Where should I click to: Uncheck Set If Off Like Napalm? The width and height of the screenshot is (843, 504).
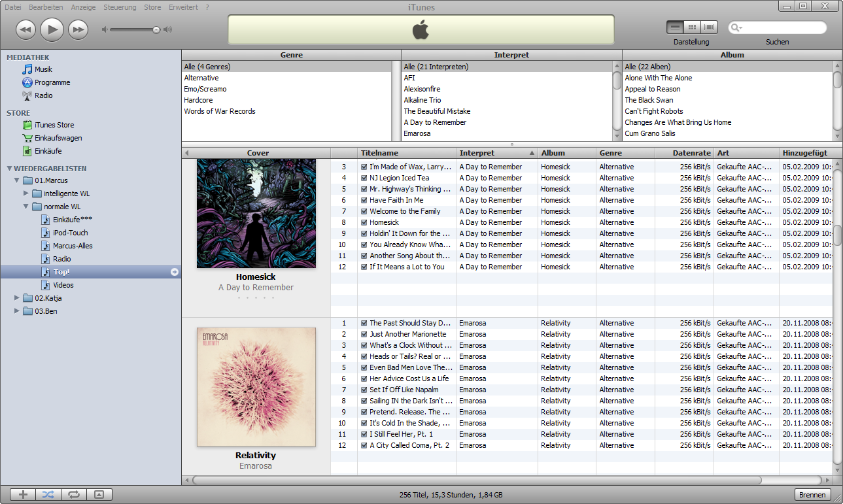[x=364, y=390]
